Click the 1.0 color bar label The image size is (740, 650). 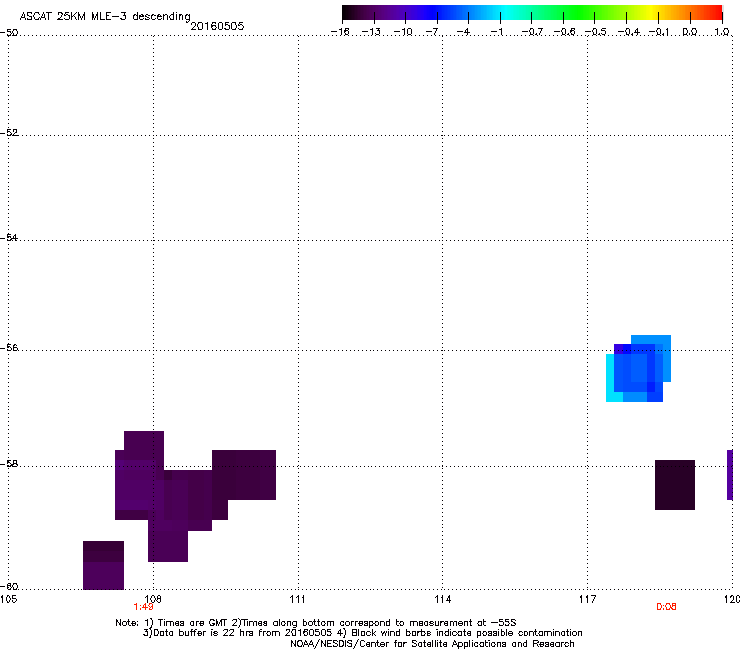[722, 32]
